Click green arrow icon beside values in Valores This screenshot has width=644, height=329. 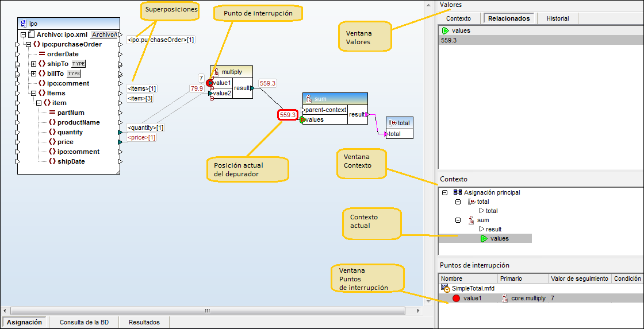(x=446, y=30)
